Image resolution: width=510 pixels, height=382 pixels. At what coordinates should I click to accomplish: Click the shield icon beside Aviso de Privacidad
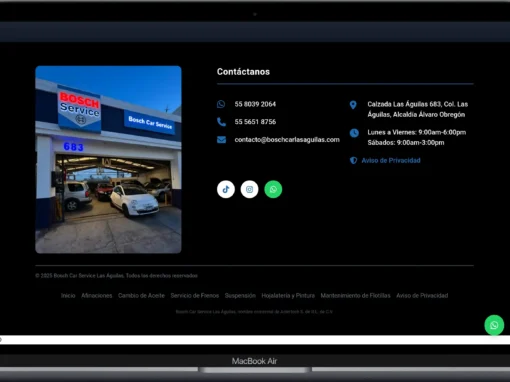click(x=353, y=160)
